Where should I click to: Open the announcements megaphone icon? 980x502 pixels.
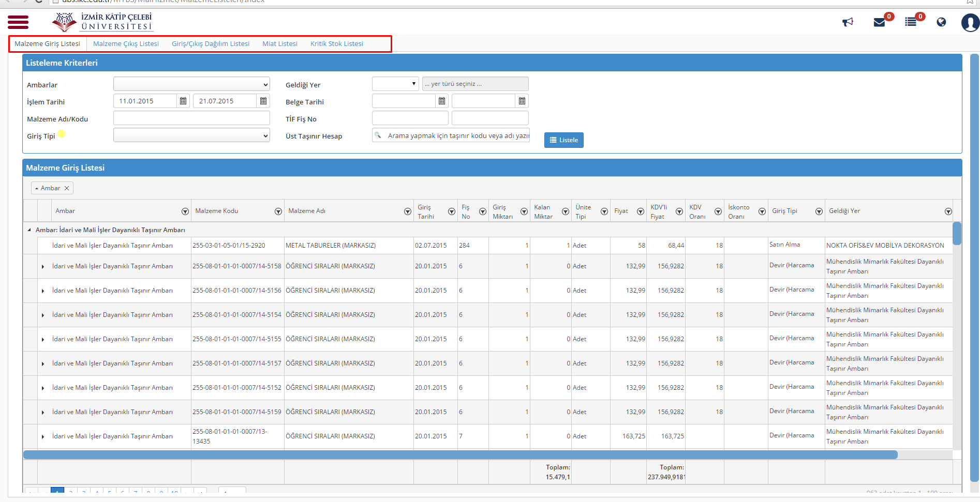click(x=848, y=22)
